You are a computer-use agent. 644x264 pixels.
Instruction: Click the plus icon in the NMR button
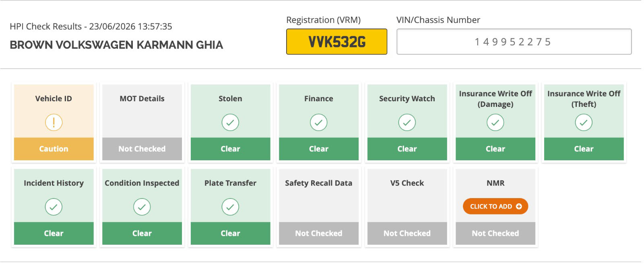tap(519, 206)
